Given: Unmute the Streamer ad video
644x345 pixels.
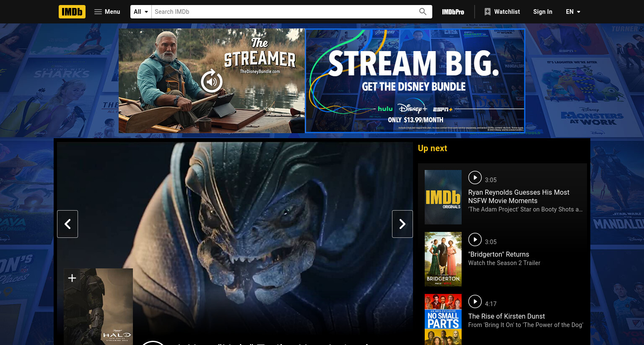Looking at the screenshot, I should tap(212, 81).
